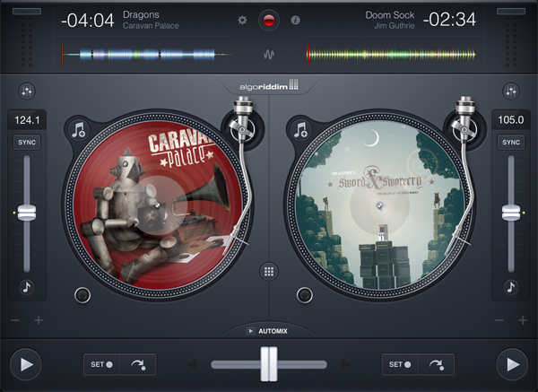Open the info icon next to record

click(x=295, y=20)
